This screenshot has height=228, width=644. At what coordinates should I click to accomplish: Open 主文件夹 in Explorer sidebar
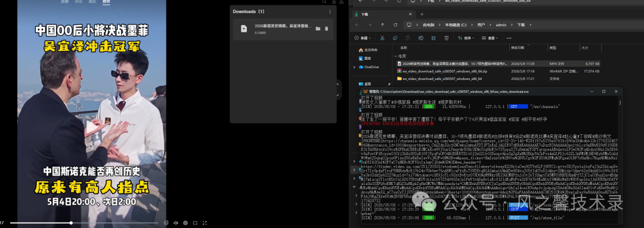[x=367, y=50]
